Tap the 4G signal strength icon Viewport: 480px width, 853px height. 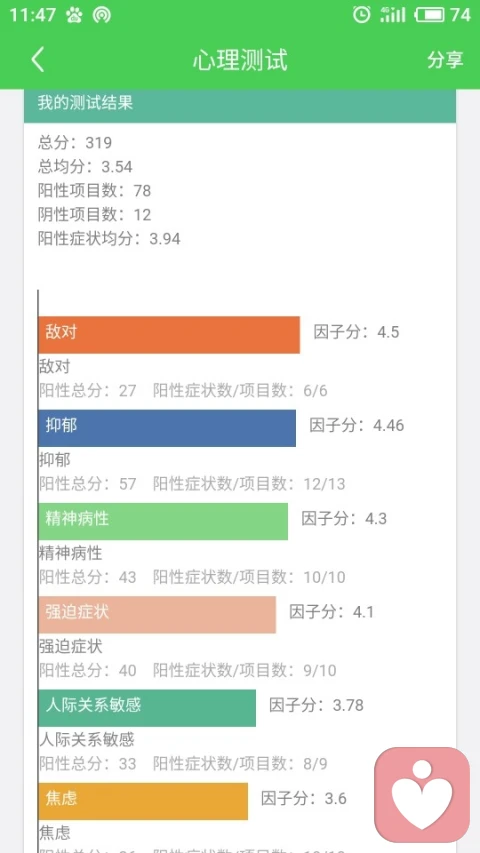[392, 15]
